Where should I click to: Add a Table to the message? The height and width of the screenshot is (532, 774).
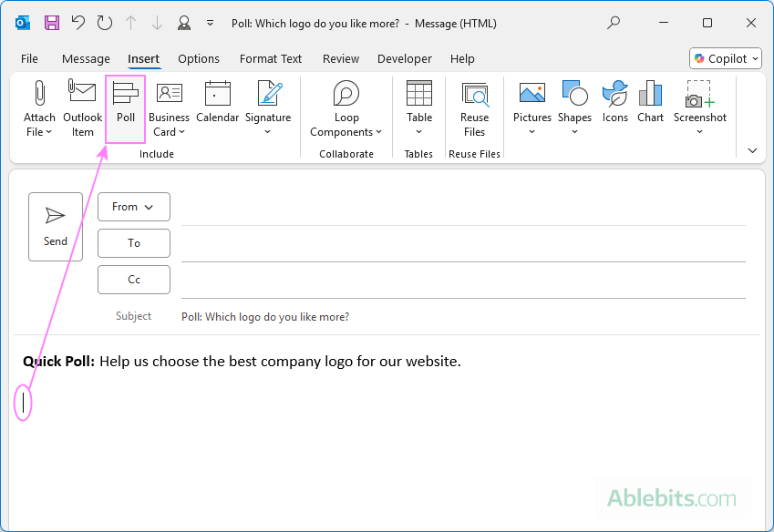[418, 108]
